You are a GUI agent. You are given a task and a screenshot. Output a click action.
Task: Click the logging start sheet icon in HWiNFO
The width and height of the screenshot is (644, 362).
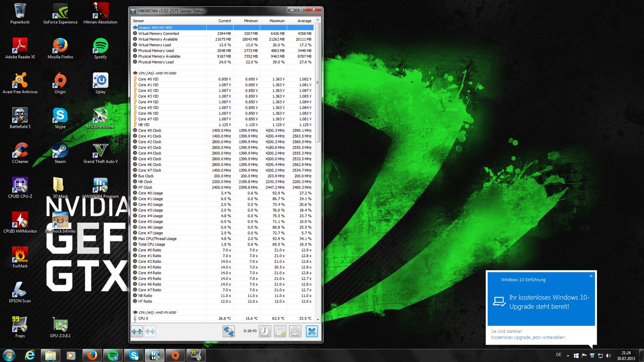tap(280, 331)
